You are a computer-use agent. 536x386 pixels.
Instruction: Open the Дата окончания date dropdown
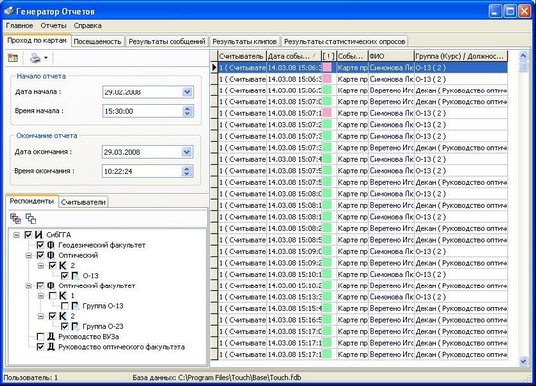[187, 152]
